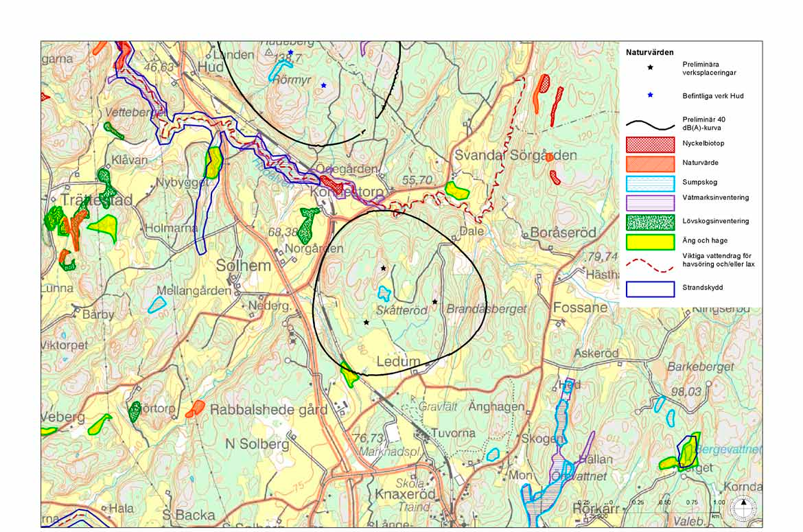Click the blue star beside the 138,7 label

pyautogui.click(x=290, y=52)
